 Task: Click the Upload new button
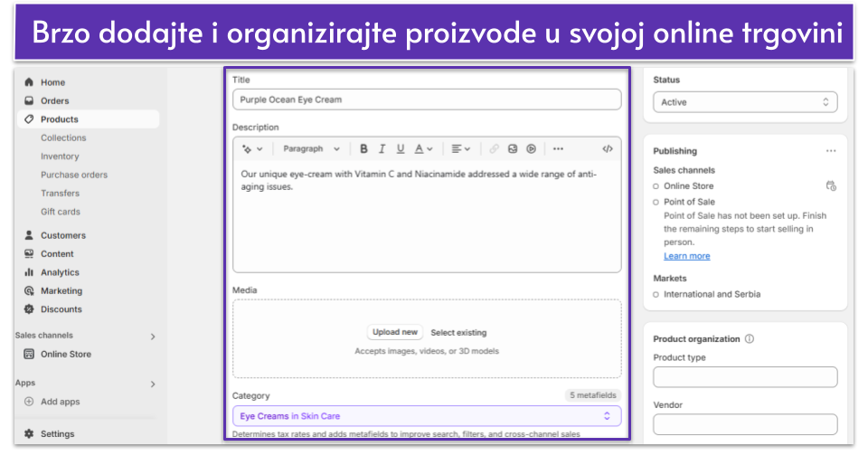click(x=395, y=332)
